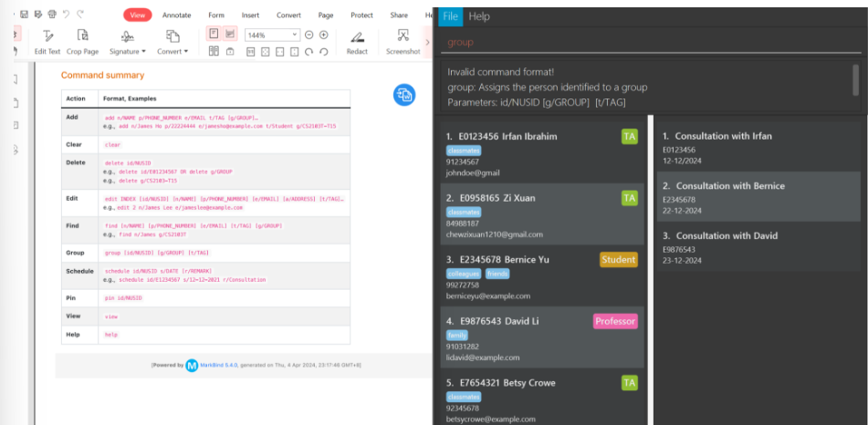
Task: Click 'family' label on David Li
Action: point(457,335)
